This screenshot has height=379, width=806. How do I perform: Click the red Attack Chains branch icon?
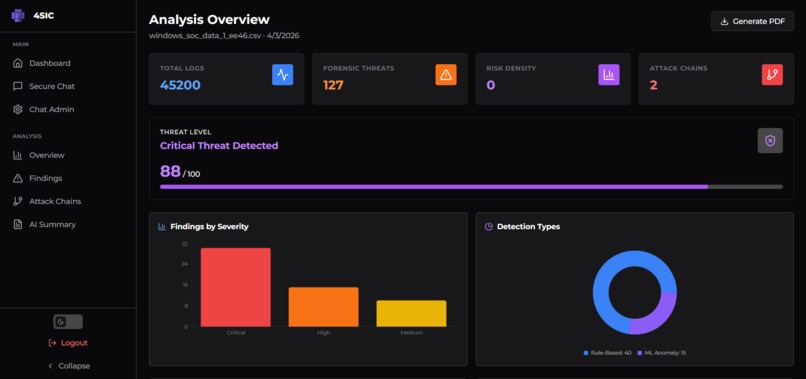click(772, 75)
